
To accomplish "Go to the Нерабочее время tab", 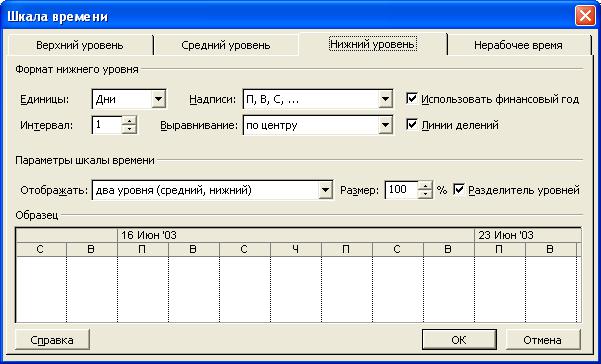I will pyautogui.click(x=518, y=45).
